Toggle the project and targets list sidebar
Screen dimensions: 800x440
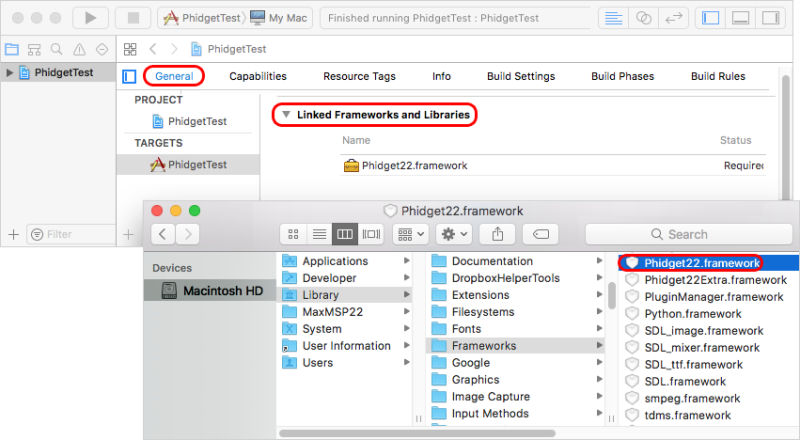tap(129, 77)
